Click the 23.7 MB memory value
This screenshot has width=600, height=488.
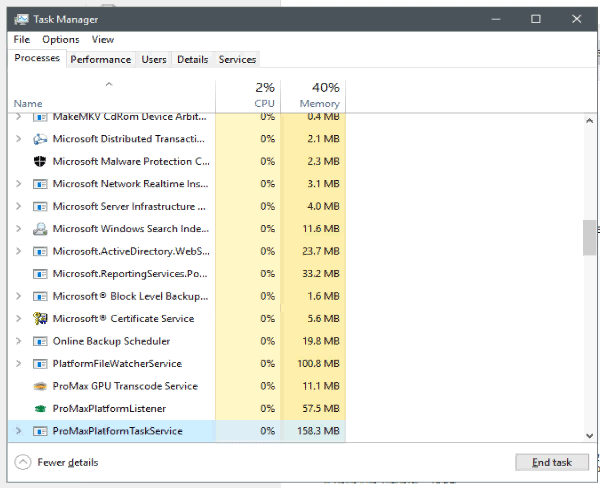(321, 251)
